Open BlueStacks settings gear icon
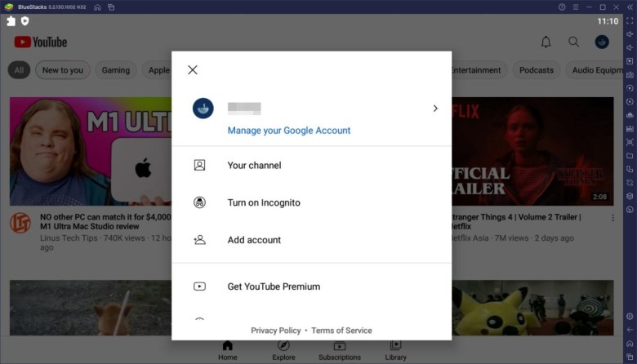This screenshot has width=637, height=364. point(629,316)
